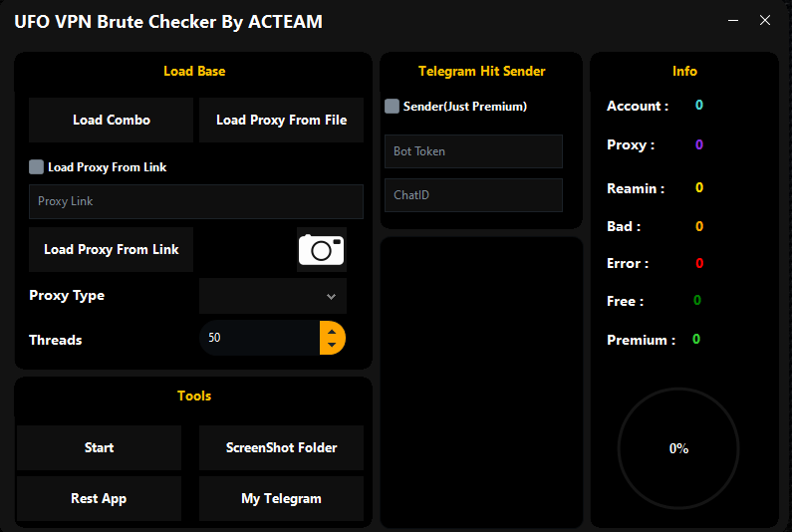Minimize the UFO VPN Brute Checker window
Image resolution: width=792 pixels, height=532 pixels.
[x=733, y=21]
